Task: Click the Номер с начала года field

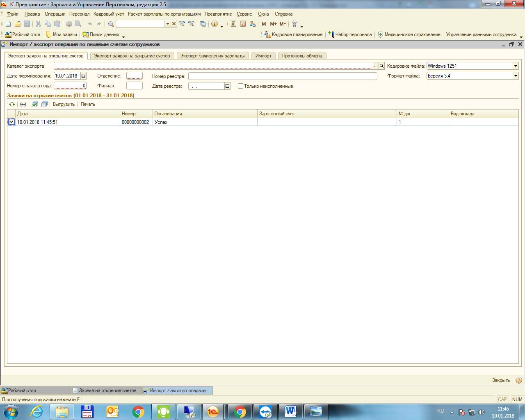Action: pos(70,86)
